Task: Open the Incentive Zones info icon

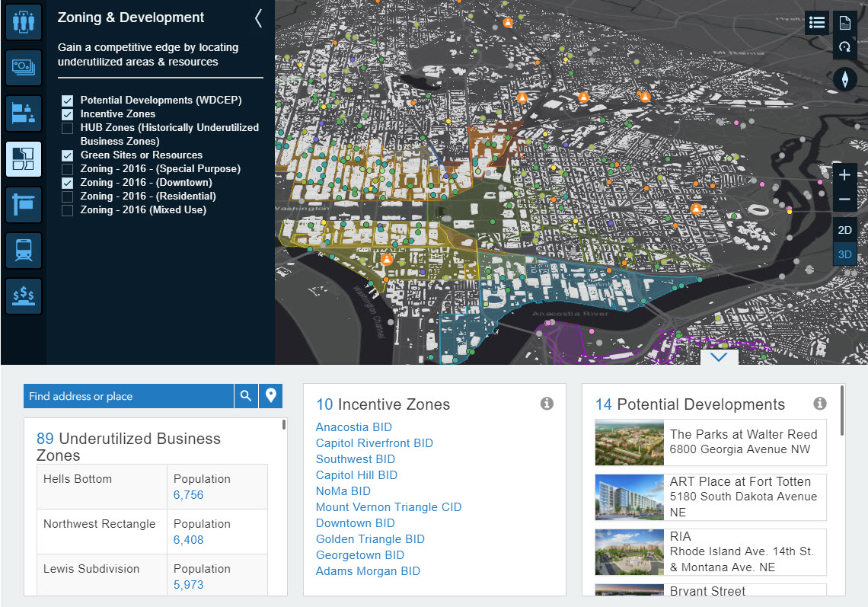Action: click(547, 403)
